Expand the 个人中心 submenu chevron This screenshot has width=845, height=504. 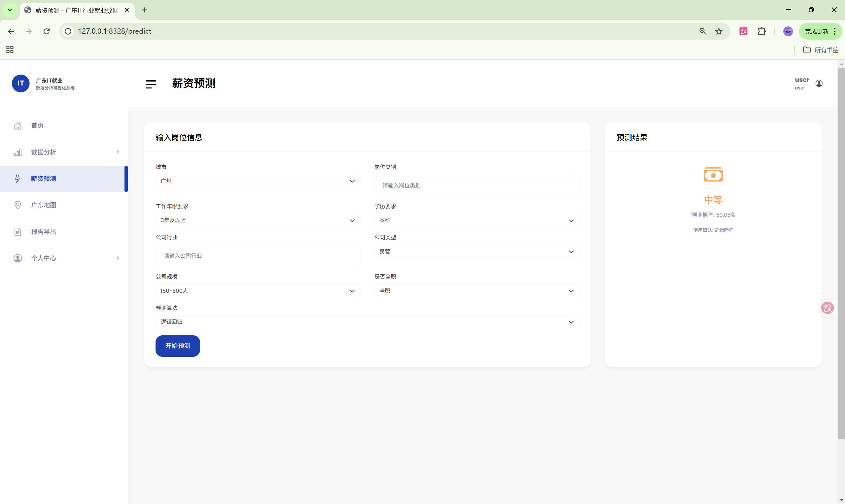point(118,258)
